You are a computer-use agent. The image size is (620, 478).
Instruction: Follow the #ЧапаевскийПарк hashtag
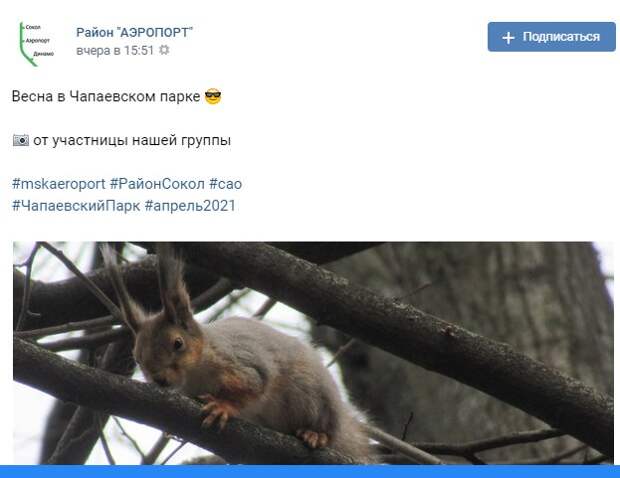(x=76, y=206)
